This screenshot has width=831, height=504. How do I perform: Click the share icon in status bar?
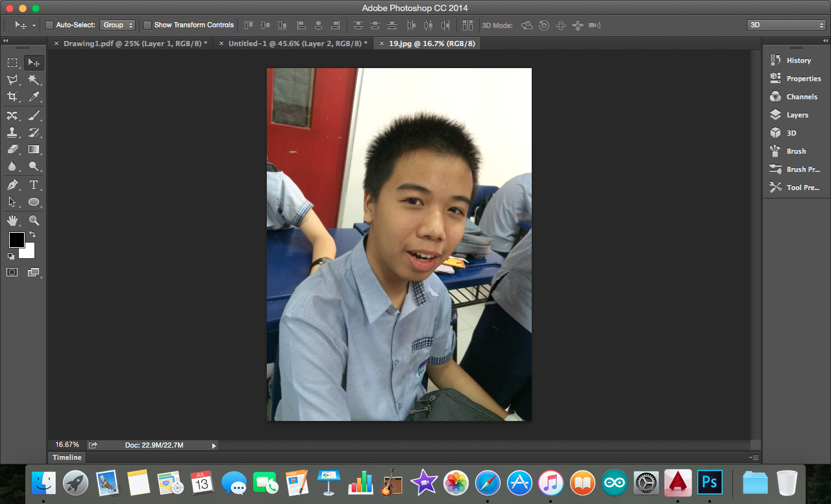pyautogui.click(x=93, y=445)
